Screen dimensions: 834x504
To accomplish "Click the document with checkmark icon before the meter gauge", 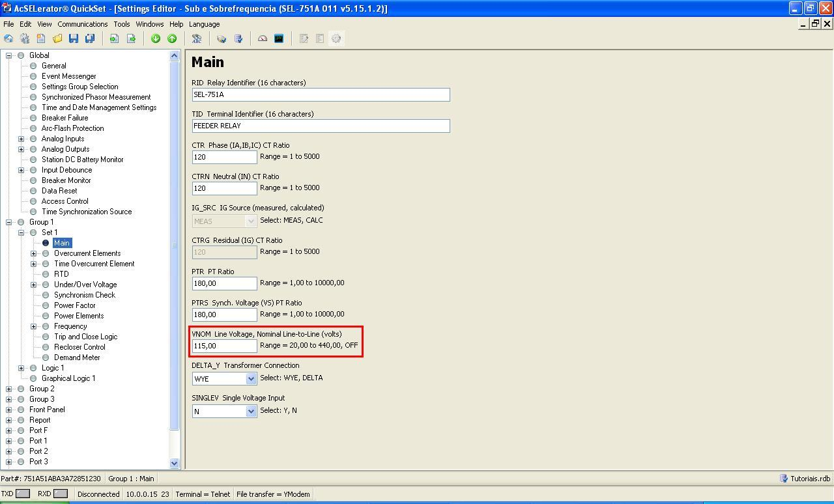I will pyautogui.click(x=238, y=38).
